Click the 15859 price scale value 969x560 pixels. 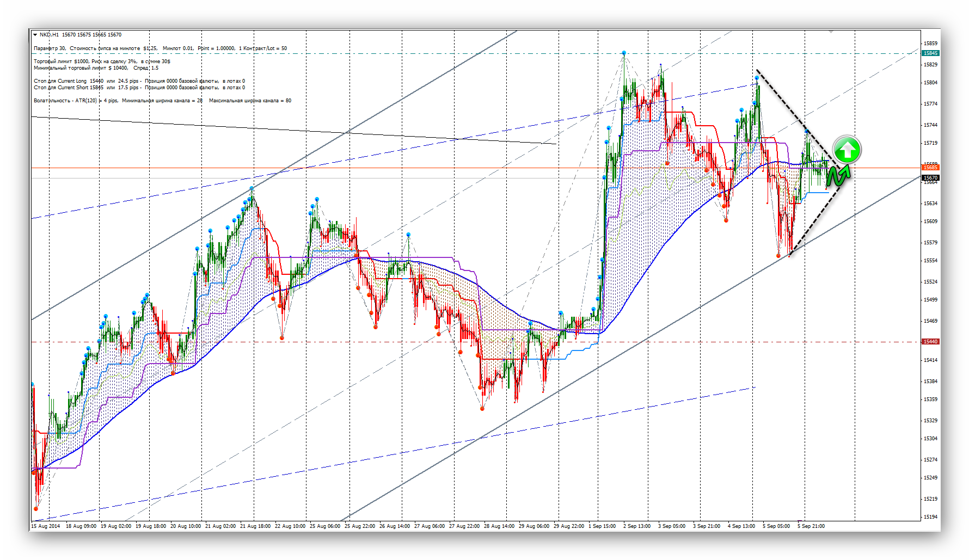coord(930,44)
